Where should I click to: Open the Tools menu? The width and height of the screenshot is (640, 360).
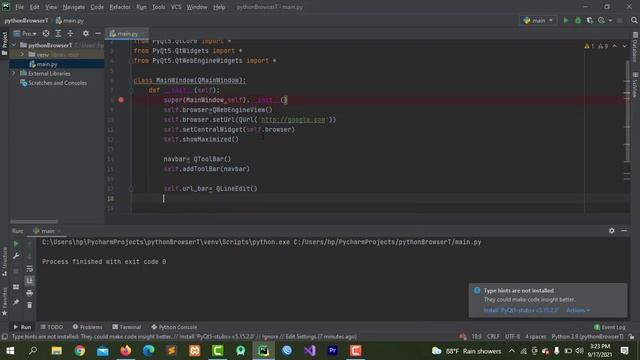(158, 7)
